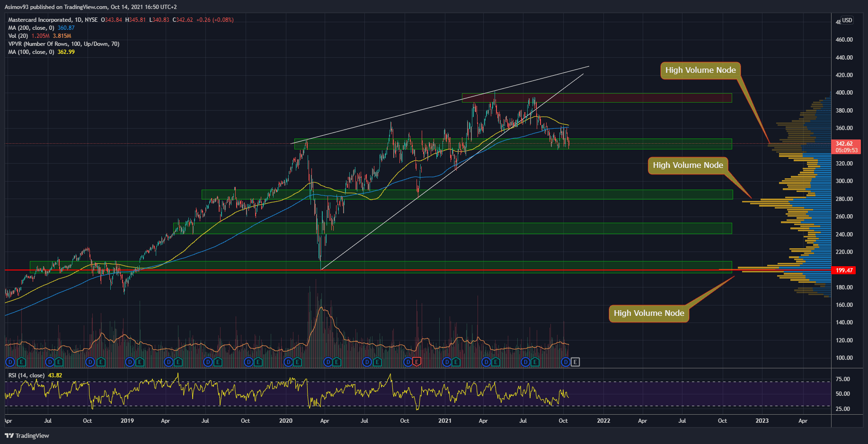Open the USD currency selector
Screen dimensions: 868x444
click(x=847, y=20)
